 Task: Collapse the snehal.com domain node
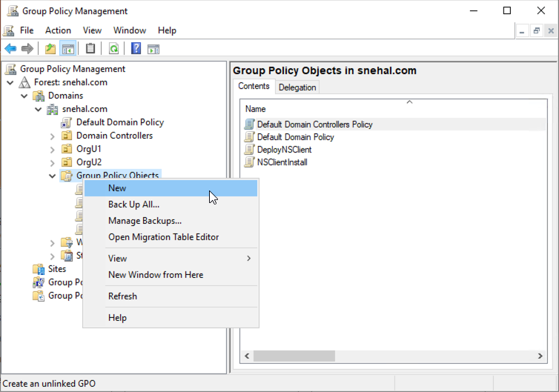pos(38,110)
